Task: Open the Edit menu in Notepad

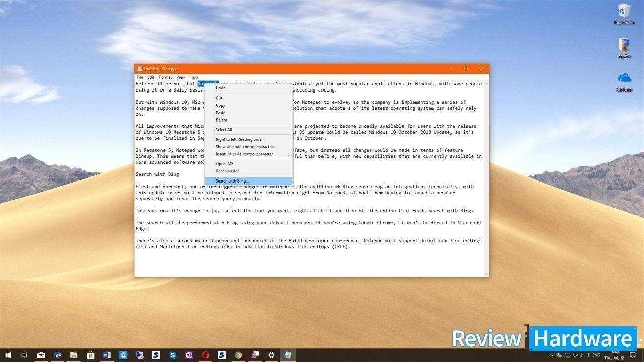Action: coord(151,77)
